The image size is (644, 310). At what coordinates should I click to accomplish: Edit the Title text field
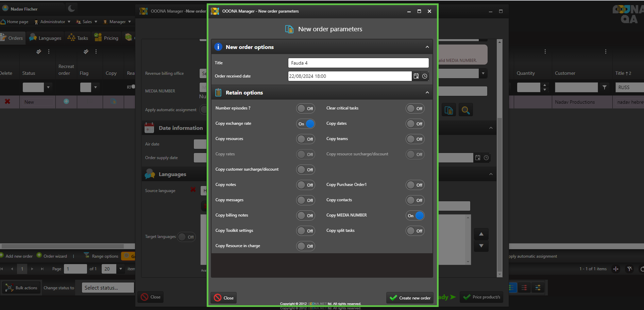358,63
